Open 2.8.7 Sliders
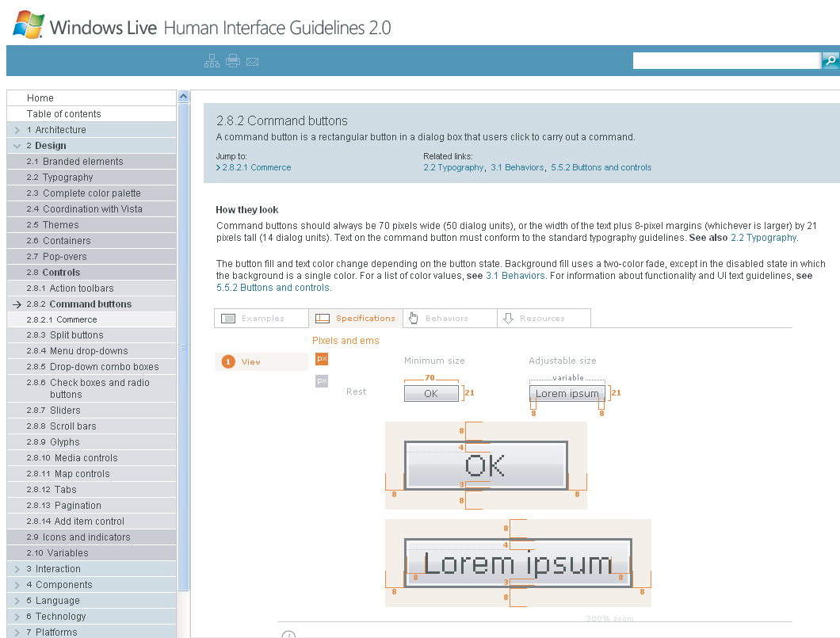Image resolution: width=840 pixels, height=638 pixels. coord(92,411)
